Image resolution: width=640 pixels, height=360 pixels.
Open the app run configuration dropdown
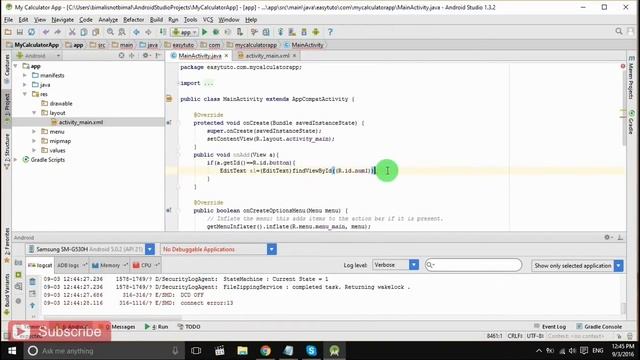point(185,32)
